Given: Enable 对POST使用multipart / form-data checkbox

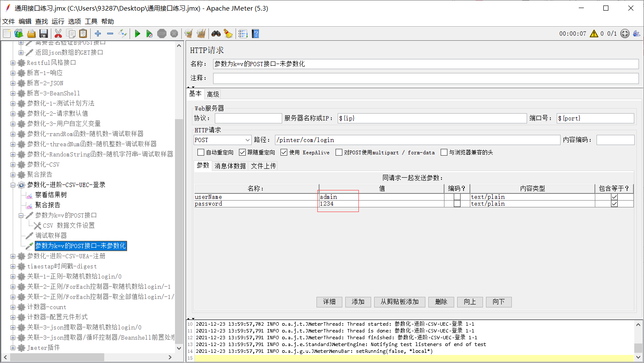Looking at the screenshot, I should click(x=339, y=152).
